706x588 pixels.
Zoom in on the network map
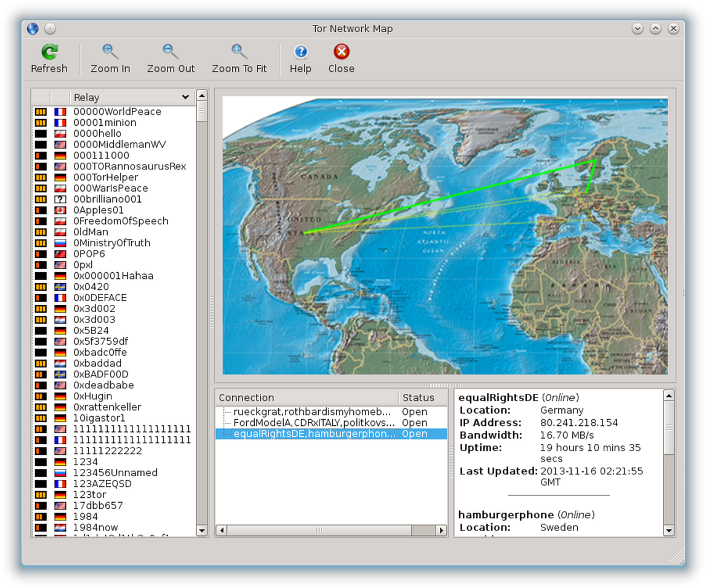(x=110, y=59)
